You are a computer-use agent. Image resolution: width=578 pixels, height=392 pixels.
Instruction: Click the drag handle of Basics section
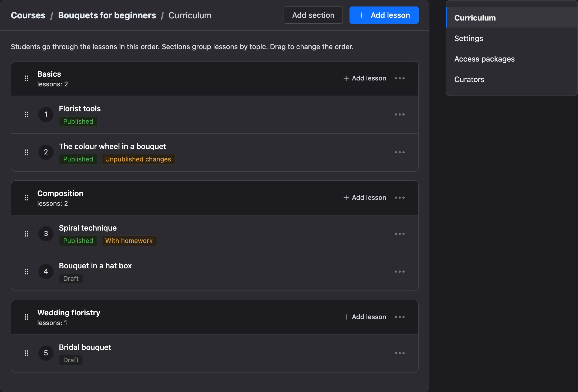coord(26,78)
